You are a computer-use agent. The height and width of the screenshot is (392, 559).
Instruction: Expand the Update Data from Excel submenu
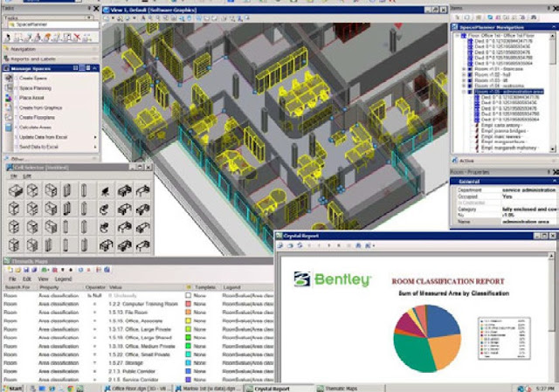pos(94,138)
